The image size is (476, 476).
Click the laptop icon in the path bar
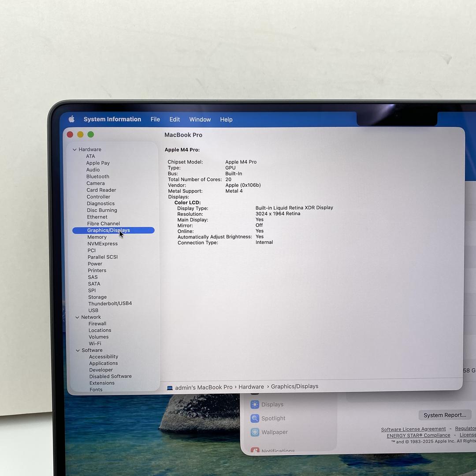170,388
